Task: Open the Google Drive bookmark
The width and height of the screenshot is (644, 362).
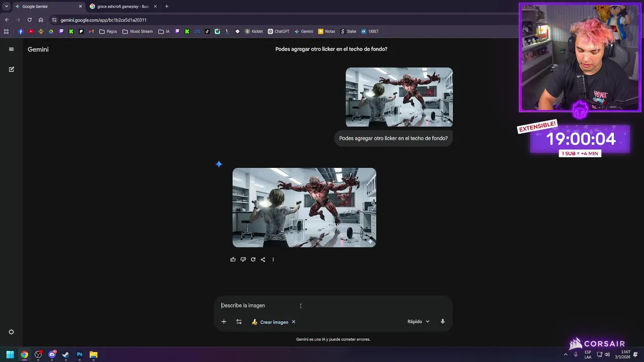Action: [51, 31]
